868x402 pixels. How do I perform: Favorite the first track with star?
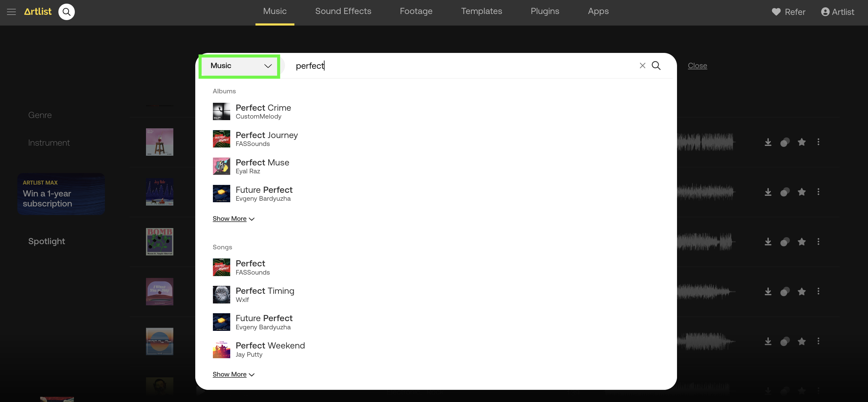click(801, 142)
